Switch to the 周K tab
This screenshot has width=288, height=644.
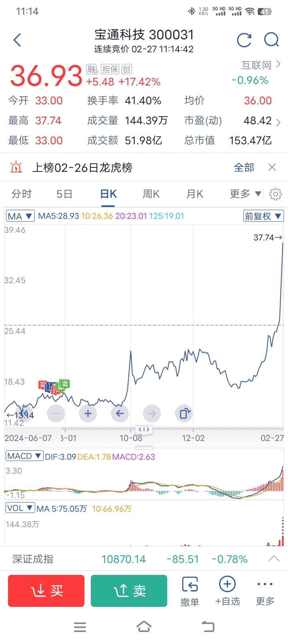coord(151,194)
